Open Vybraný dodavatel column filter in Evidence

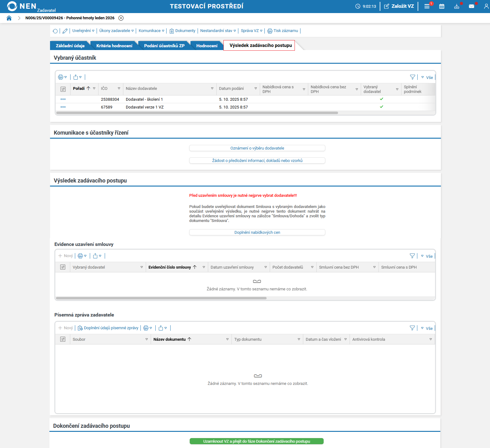click(x=142, y=267)
